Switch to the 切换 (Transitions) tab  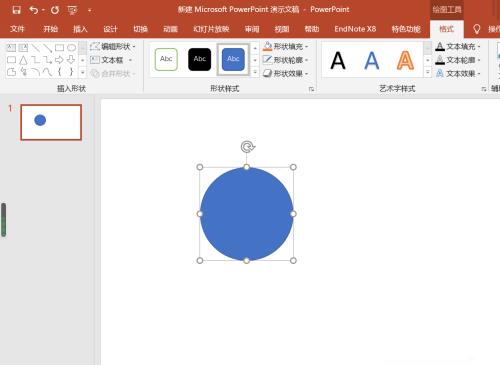(140, 29)
